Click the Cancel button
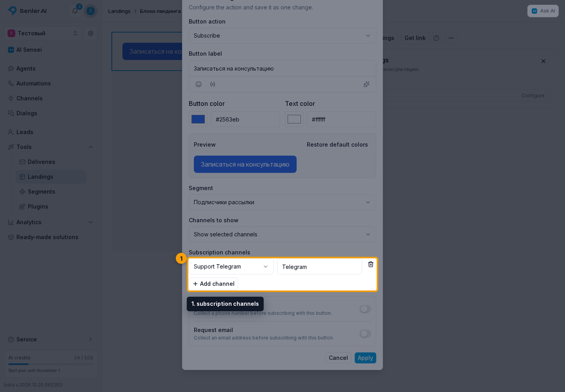565x392 pixels. tap(338, 358)
